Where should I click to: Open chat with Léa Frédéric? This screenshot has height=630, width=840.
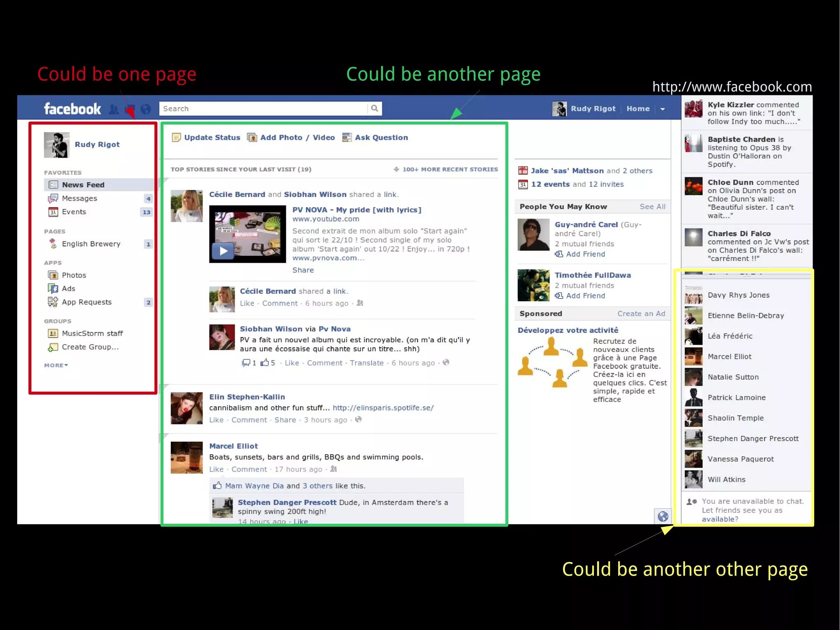746,336
